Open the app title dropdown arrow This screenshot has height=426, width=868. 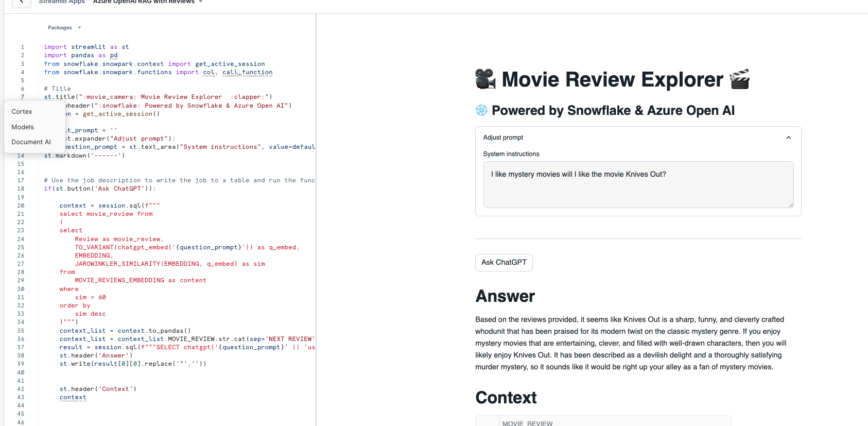click(x=201, y=2)
